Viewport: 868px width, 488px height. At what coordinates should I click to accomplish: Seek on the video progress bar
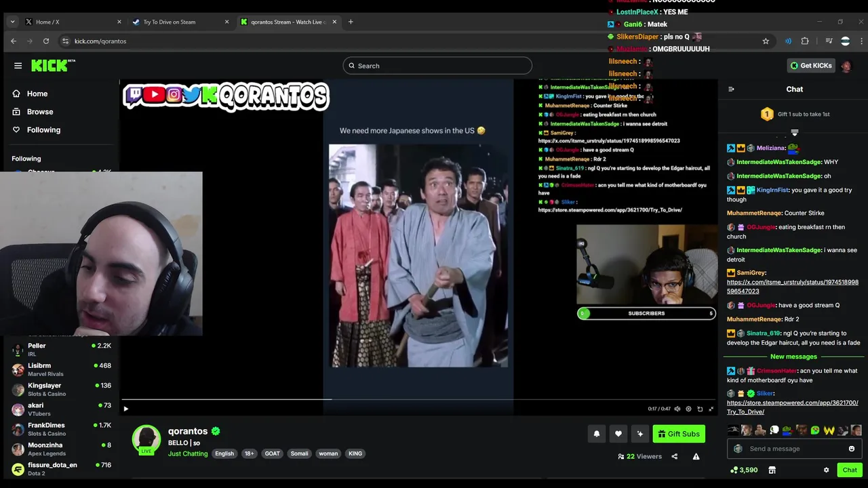click(418, 399)
